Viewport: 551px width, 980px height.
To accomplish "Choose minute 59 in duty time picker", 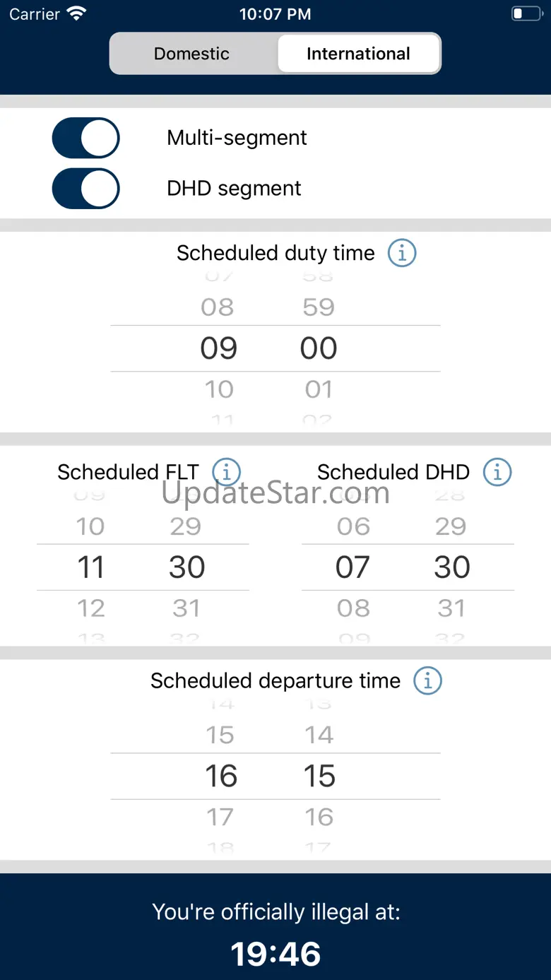I will [319, 307].
